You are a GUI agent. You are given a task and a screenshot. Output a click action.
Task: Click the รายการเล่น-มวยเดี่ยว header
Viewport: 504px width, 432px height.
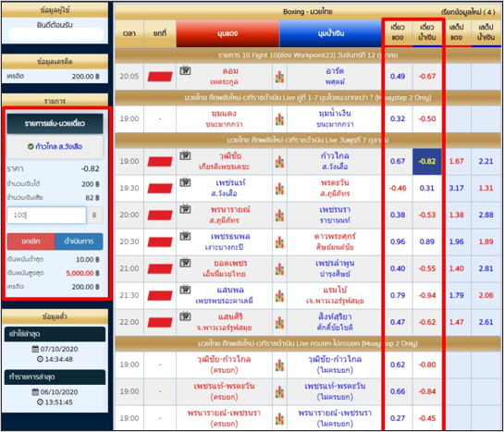(55, 123)
